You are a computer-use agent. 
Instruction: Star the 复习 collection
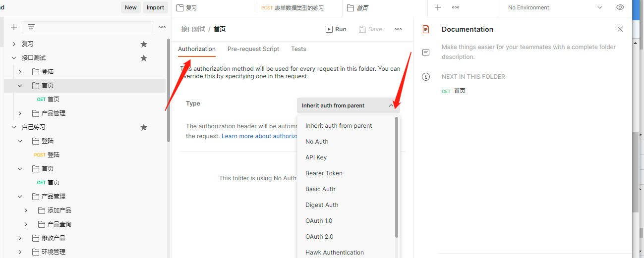click(x=144, y=44)
